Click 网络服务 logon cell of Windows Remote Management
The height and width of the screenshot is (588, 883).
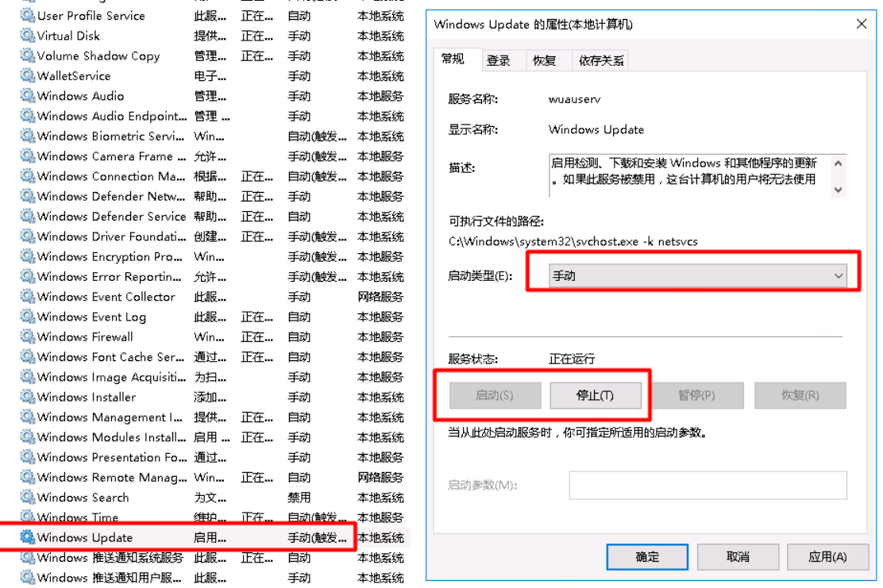(380, 477)
